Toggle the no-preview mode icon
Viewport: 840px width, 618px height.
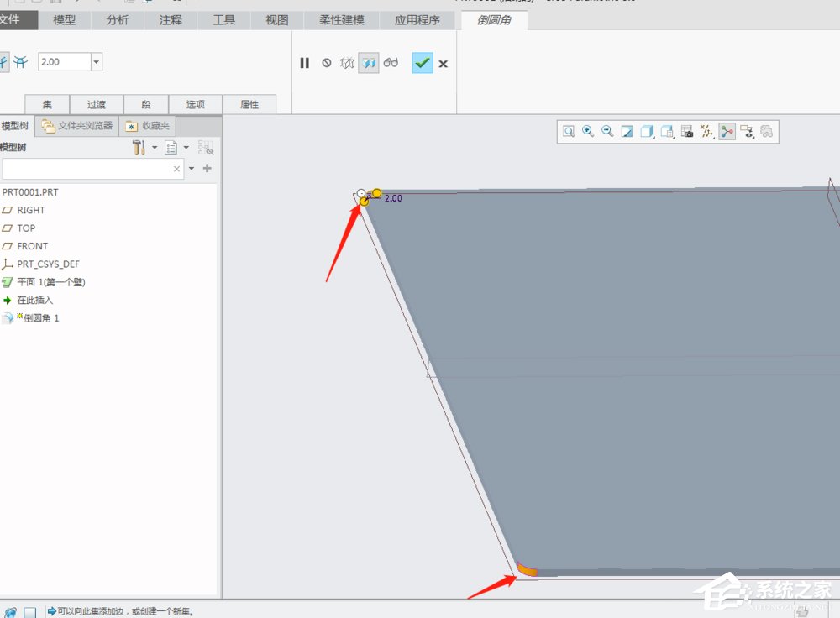pos(327,63)
